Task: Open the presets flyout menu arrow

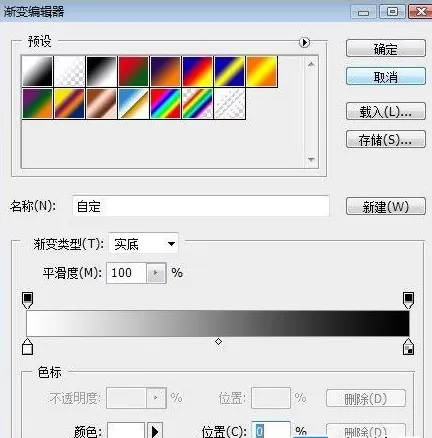Action: coord(304,42)
